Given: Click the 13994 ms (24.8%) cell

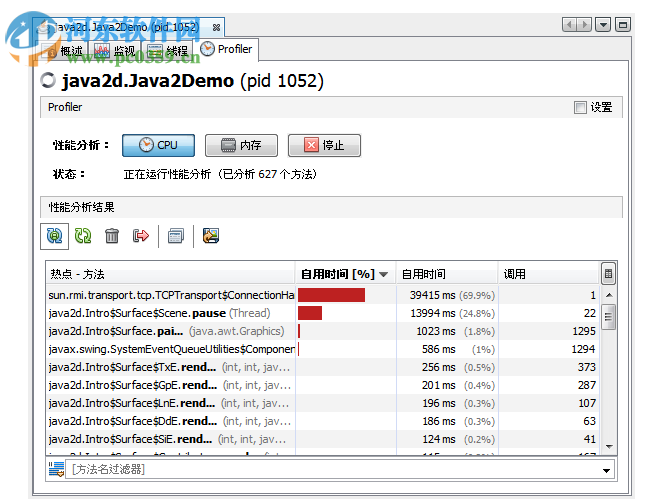Looking at the screenshot, I should [x=447, y=313].
